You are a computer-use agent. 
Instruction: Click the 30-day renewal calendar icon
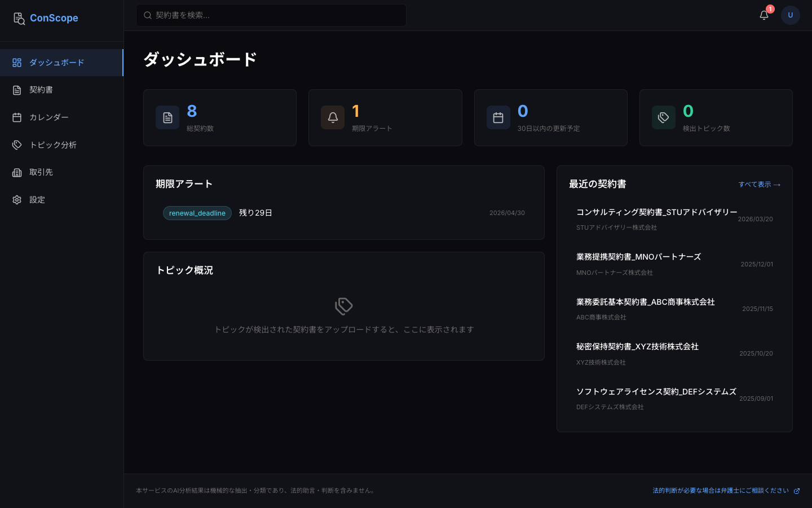click(x=498, y=117)
